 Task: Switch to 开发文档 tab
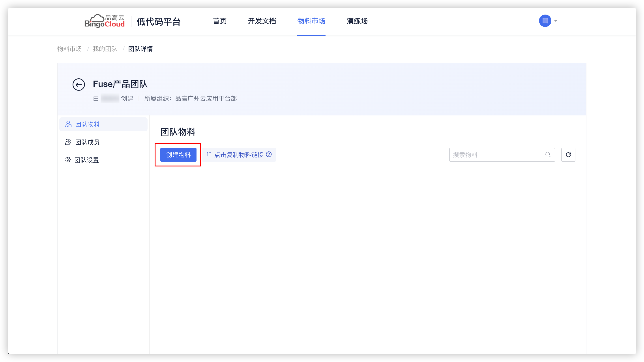coord(262,21)
